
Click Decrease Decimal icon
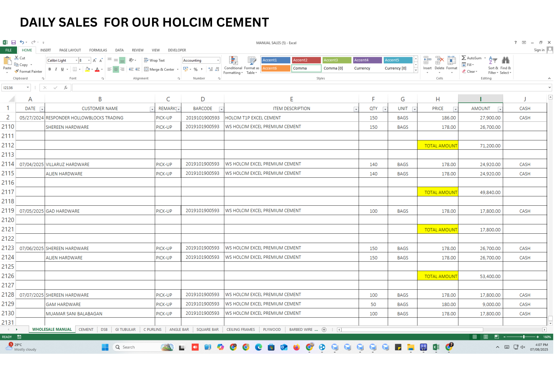(x=217, y=69)
